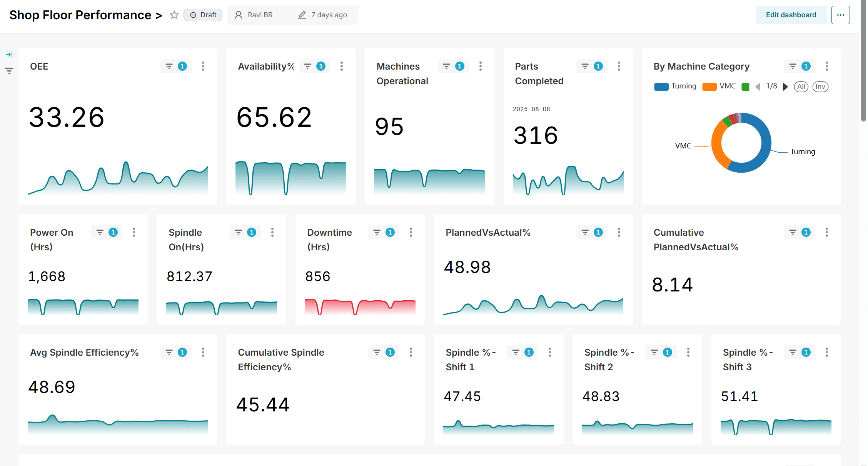The height and width of the screenshot is (466, 868).
Task: Go to previous legend page arrow
Action: tap(758, 87)
